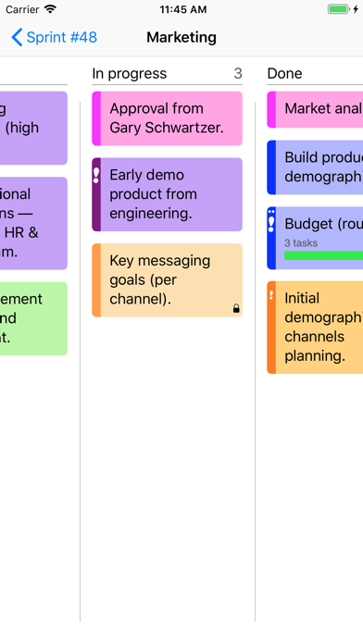Open the partially visible green card on left
Viewport: 363px width, 644px height.
[x=33, y=318]
